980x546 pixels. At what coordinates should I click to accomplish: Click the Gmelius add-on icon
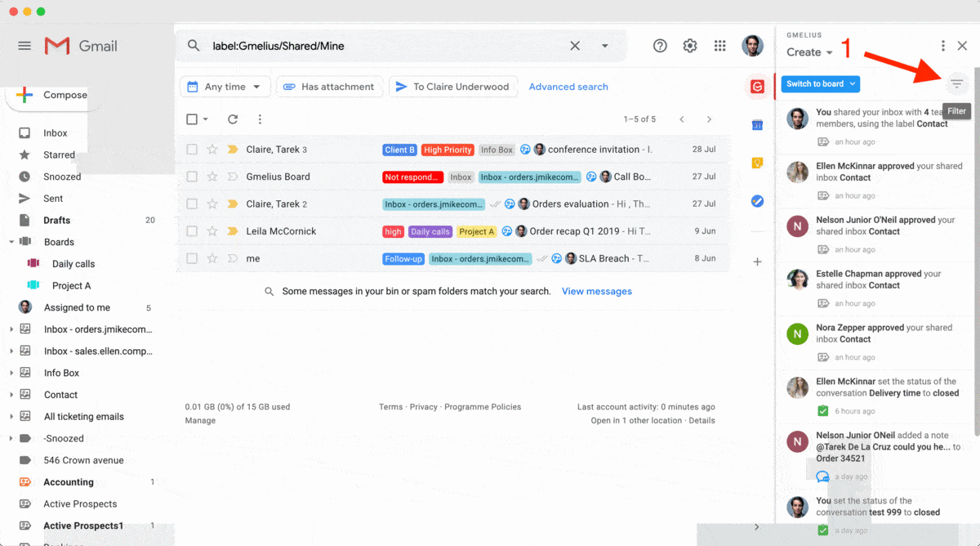pos(757,87)
